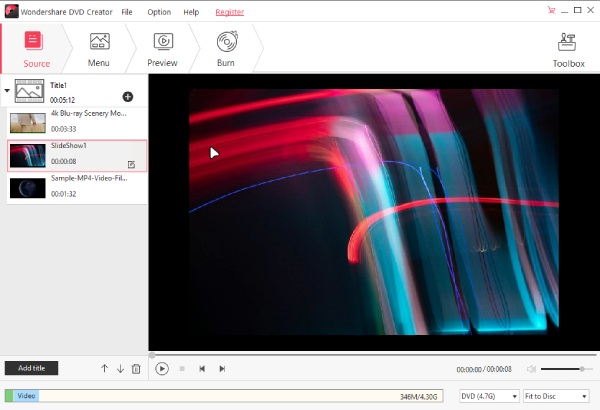Image resolution: width=600 pixels, height=410 pixels.
Task: Click the '00:05:12' Title1 duration
Action: [x=62, y=100]
